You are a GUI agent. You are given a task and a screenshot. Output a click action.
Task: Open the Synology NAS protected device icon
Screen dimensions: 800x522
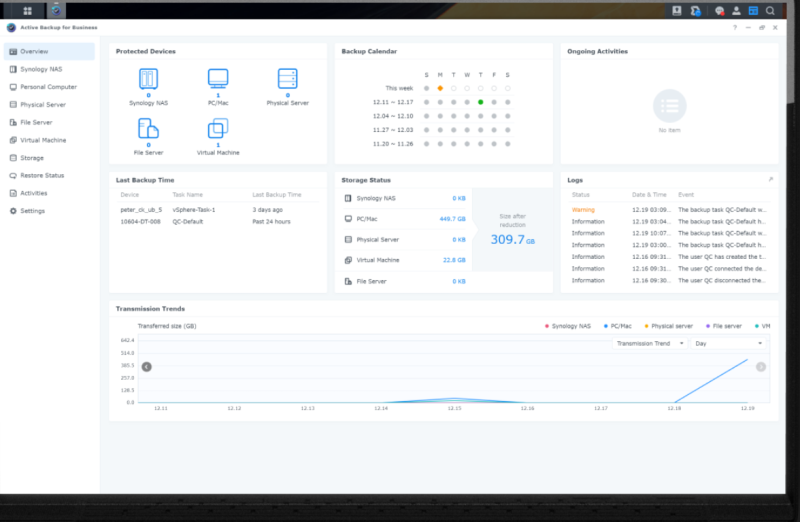pos(148,79)
